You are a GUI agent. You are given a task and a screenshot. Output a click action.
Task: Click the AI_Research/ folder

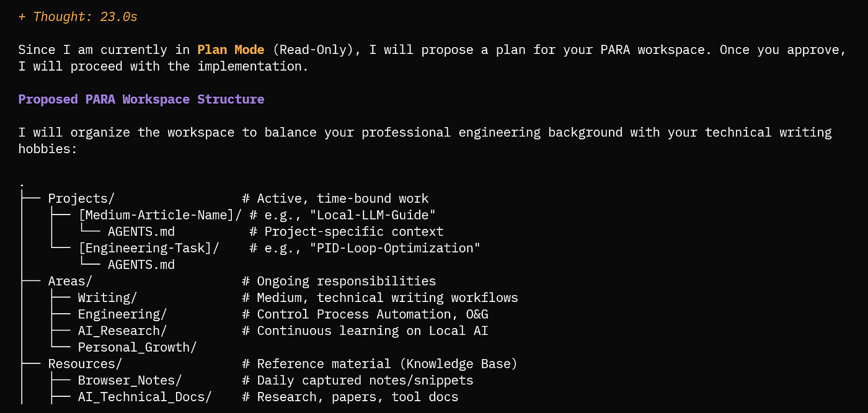122,331
